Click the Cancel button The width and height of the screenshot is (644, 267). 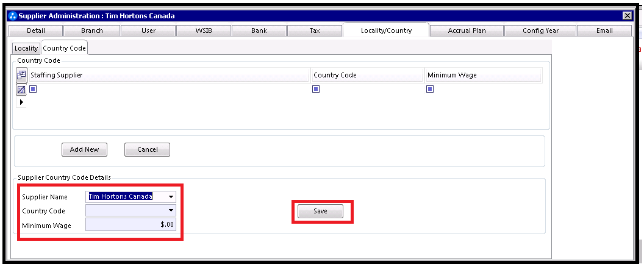coord(147,149)
